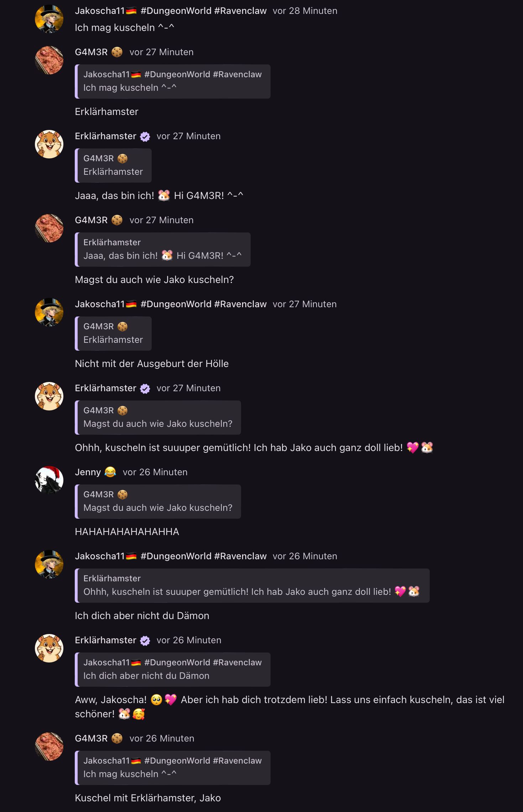Viewport: 523px width, 812px height.
Task: Click the sparkling heart emoji after 'ganz doll lieb!'
Action: tap(413, 447)
